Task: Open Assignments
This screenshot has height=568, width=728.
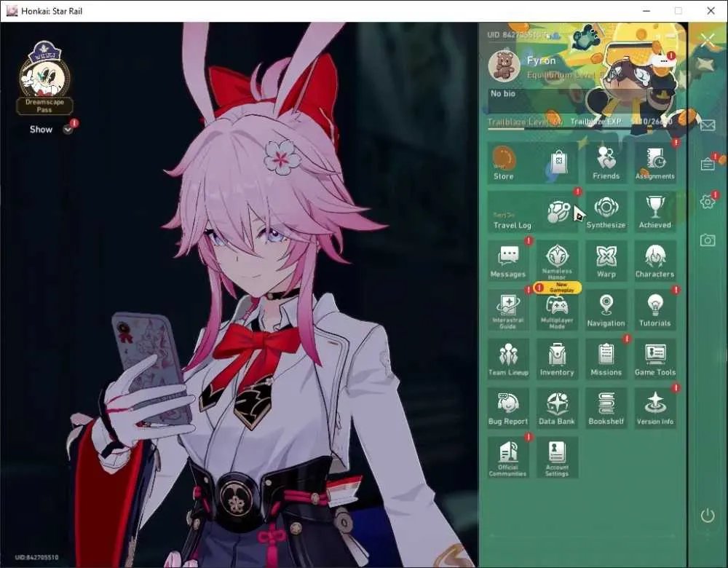Action: [x=654, y=162]
